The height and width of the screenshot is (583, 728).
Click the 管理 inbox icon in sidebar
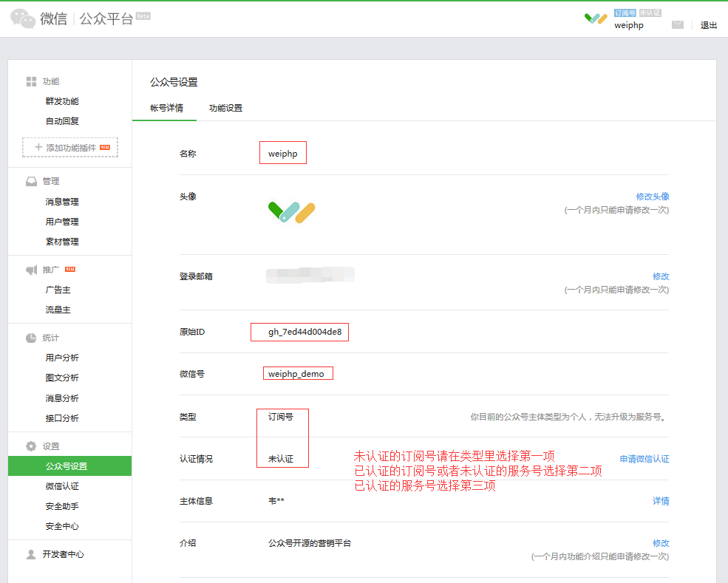31,181
